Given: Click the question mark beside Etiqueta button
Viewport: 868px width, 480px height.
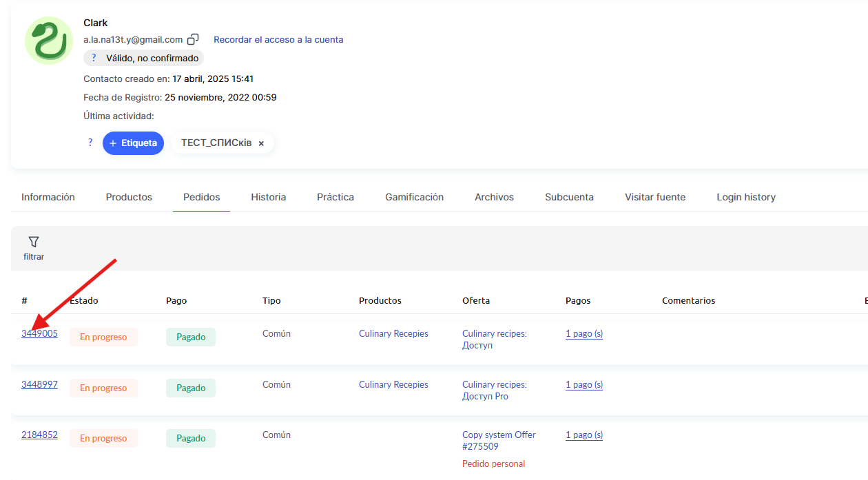Looking at the screenshot, I should click(x=90, y=143).
